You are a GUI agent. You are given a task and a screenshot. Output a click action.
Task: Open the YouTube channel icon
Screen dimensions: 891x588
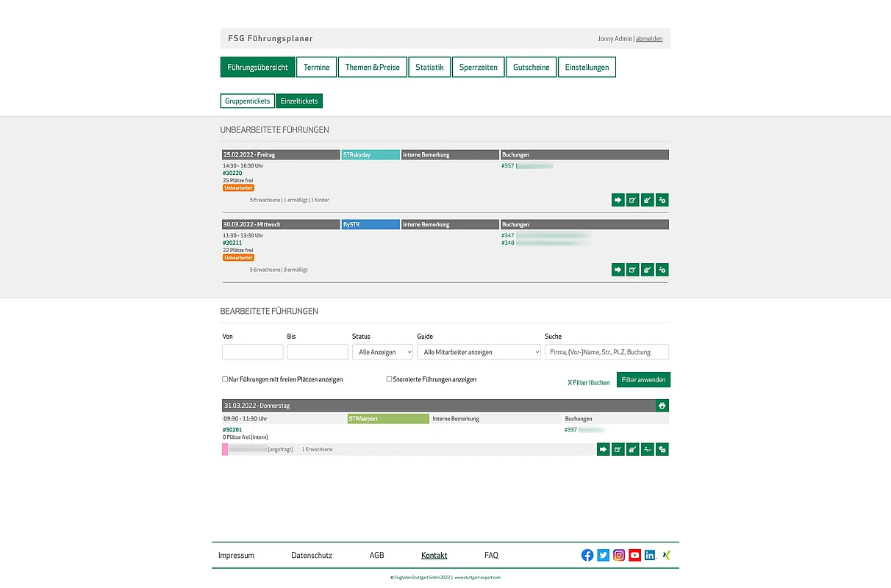click(x=634, y=556)
